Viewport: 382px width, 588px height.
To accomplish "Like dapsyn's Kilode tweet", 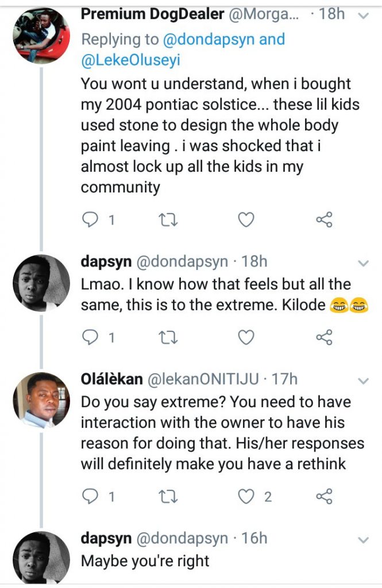I will (246, 338).
